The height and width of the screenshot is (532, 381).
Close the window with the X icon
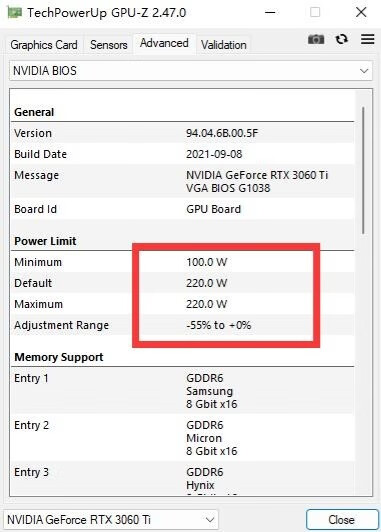click(361, 13)
